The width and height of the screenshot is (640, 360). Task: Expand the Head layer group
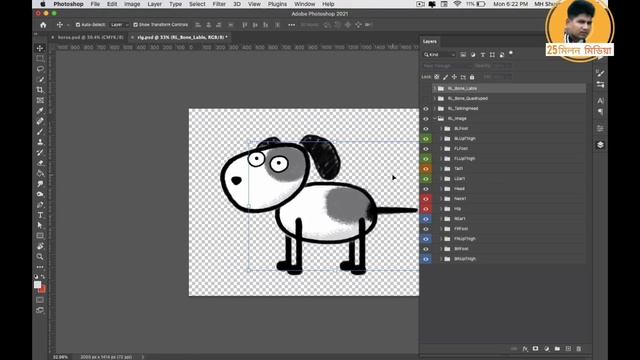point(441,189)
